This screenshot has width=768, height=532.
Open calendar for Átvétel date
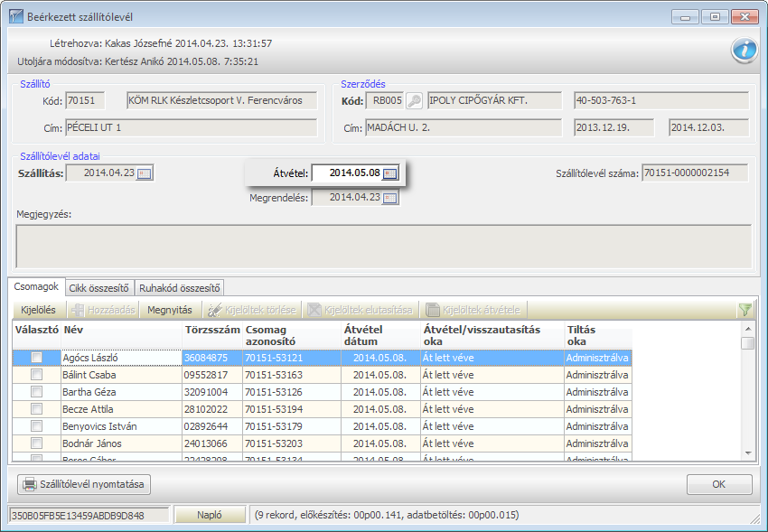coord(390,173)
